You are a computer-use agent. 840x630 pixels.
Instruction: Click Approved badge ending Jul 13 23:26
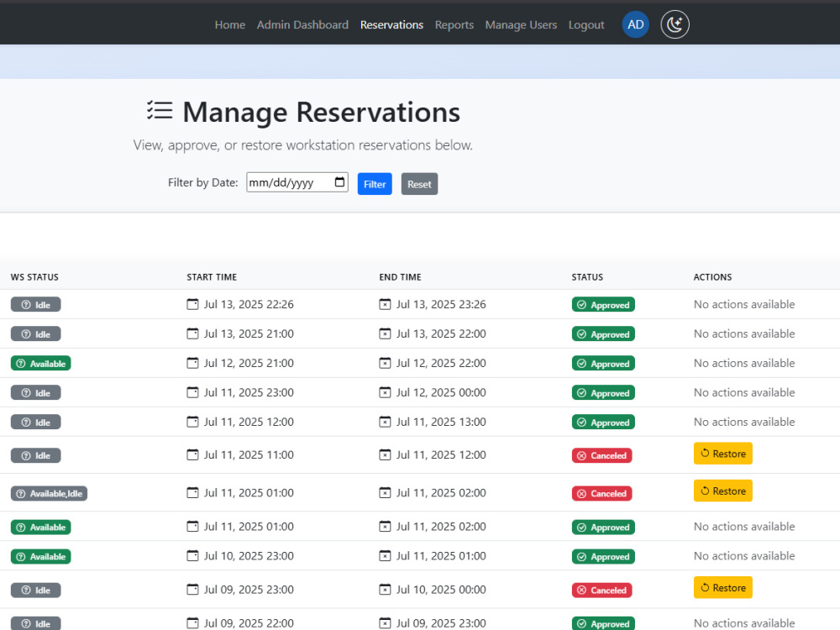pyautogui.click(x=603, y=304)
